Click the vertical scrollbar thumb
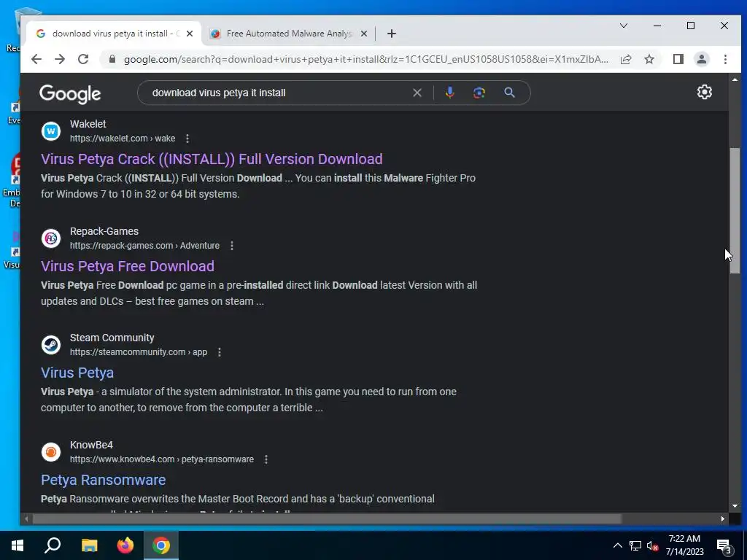The width and height of the screenshot is (747, 560). tap(735, 211)
